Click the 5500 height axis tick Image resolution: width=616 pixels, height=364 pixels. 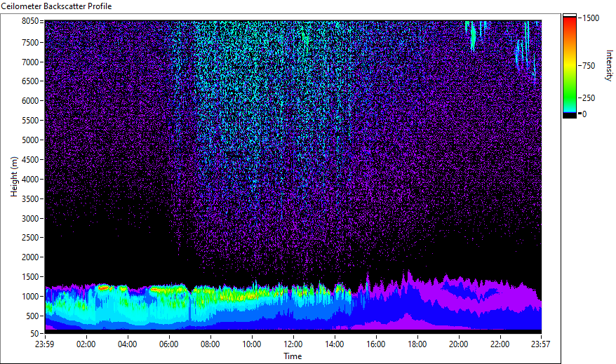[x=30, y=121]
